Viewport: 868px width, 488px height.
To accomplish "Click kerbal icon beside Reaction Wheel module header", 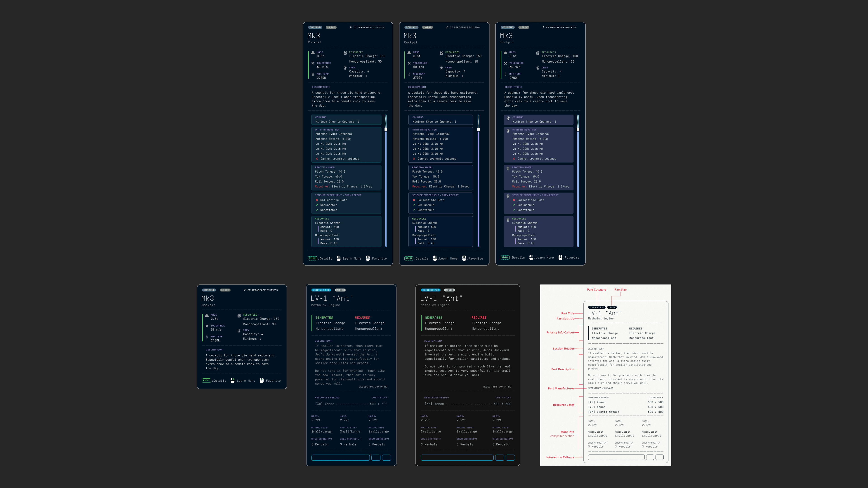I will pyautogui.click(x=508, y=168).
